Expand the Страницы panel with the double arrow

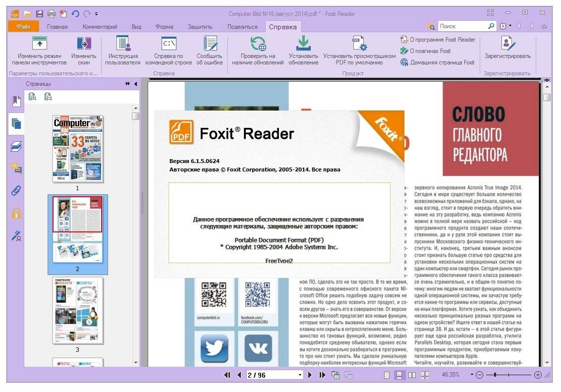click(128, 84)
